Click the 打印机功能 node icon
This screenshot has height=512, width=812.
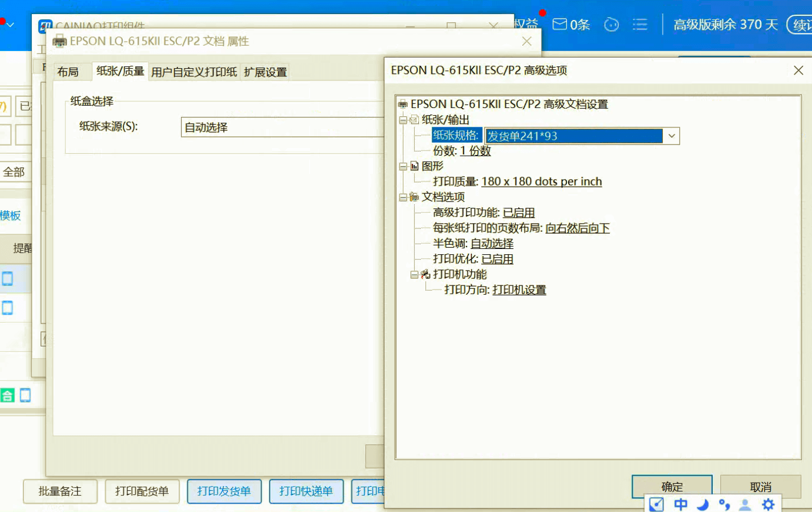(425, 274)
